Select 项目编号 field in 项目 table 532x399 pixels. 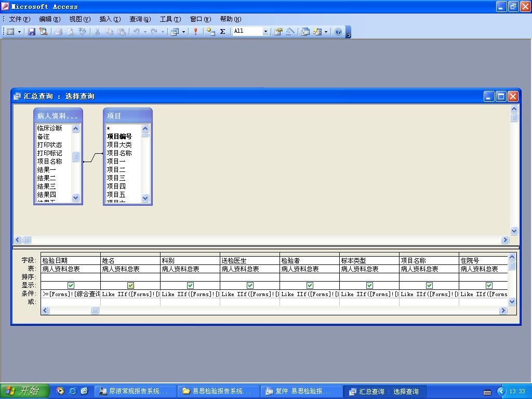(x=119, y=137)
